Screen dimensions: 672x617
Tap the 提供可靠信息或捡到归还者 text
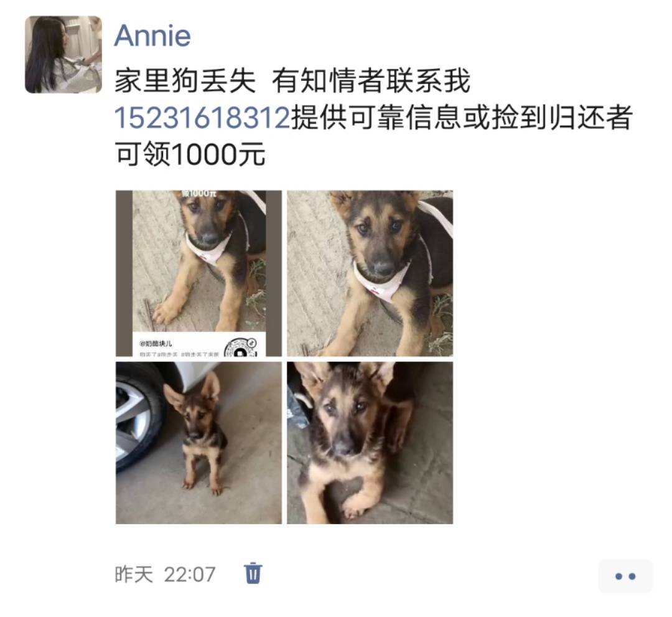pyautogui.click(x=462, y=118)
